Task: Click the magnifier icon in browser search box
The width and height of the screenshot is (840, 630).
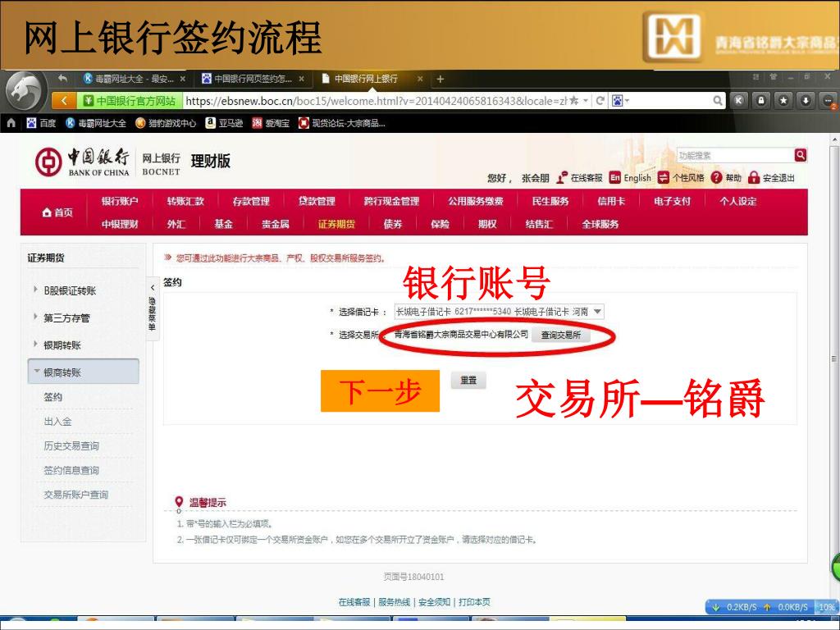Action: [717, 100]
